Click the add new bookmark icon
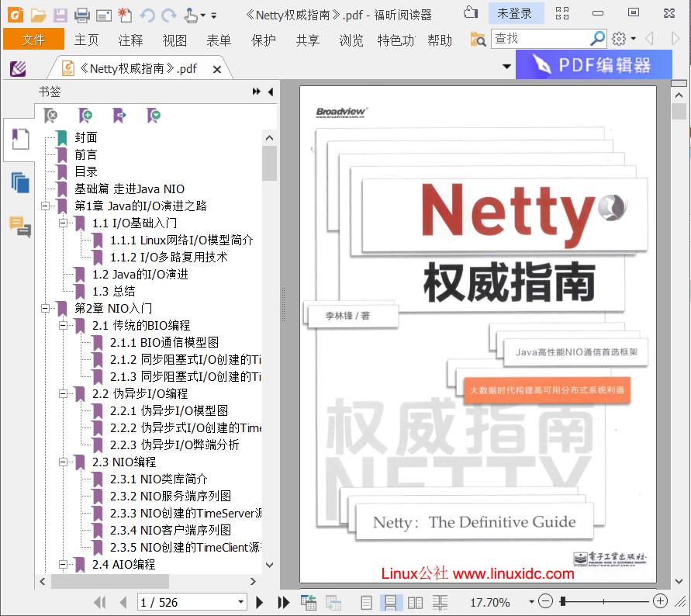The height and width of the screenshot is (616, 691). (x=85, y=116)
